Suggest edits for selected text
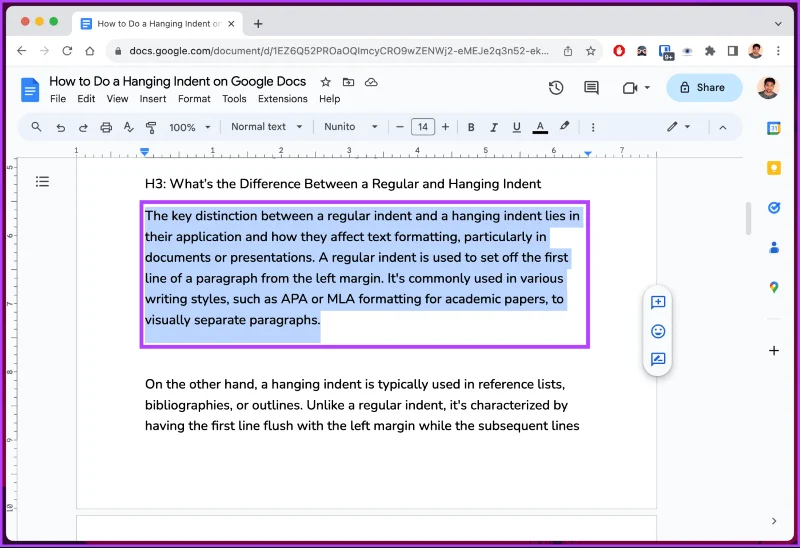The width and height of the screenshot is (800, 548). tap(658, 359)
